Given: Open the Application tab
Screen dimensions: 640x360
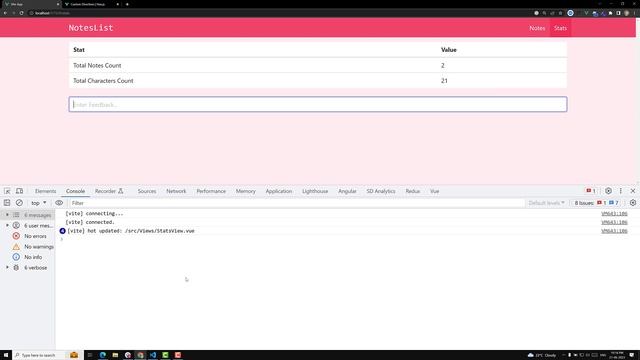Looking at the screenshot, I should click(x=279, y=191).
